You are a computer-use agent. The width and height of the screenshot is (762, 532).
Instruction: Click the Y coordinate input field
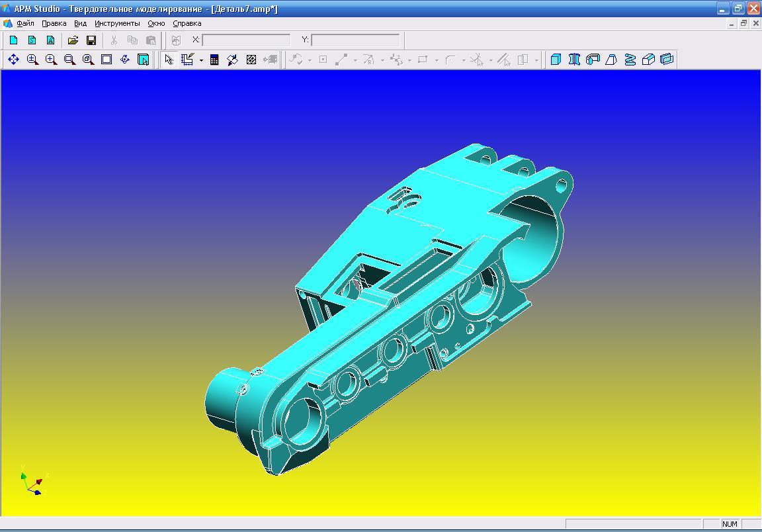tap(355, 40)
